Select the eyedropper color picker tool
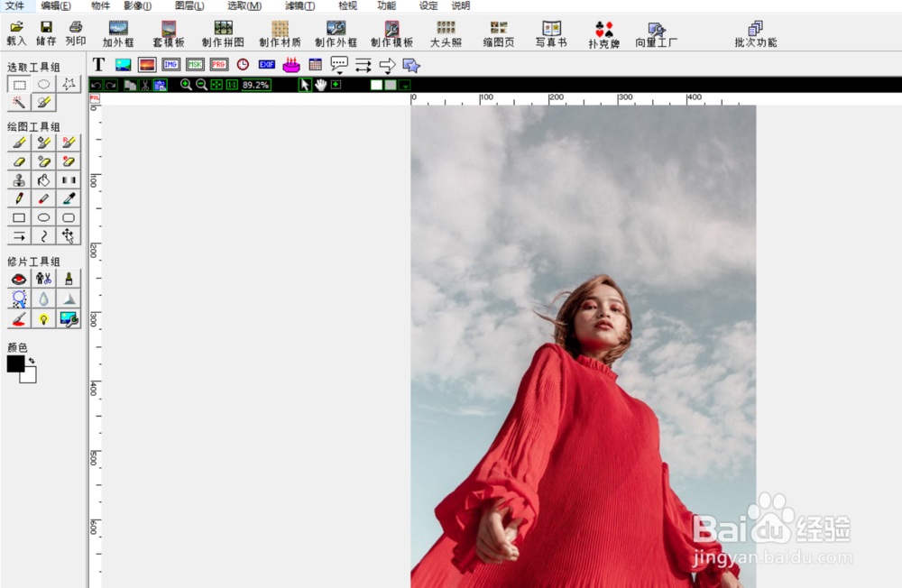The image size is (902, 588). (69, 199)
